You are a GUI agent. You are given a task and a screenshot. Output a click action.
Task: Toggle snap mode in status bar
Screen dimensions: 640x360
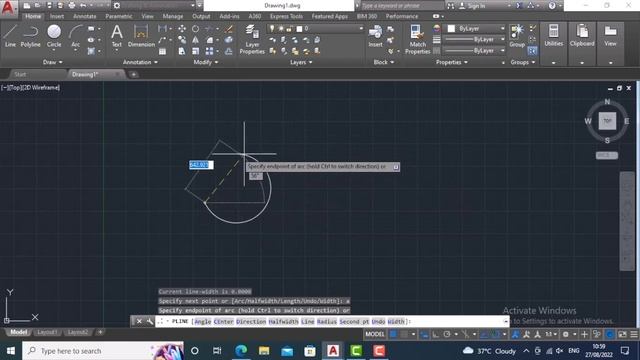point(404,334)
